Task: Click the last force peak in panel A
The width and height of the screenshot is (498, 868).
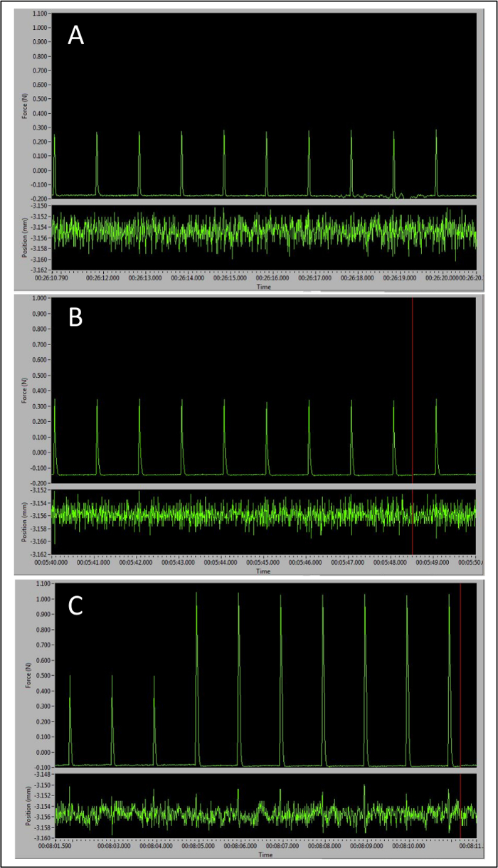Action: [436, 162]
